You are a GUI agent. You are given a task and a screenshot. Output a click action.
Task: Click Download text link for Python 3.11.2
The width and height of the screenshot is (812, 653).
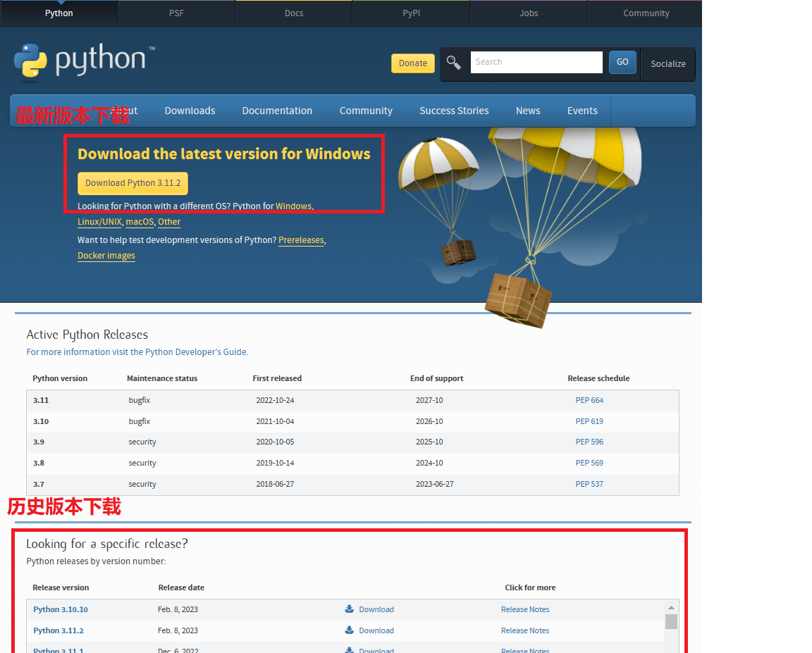[376, 630]
